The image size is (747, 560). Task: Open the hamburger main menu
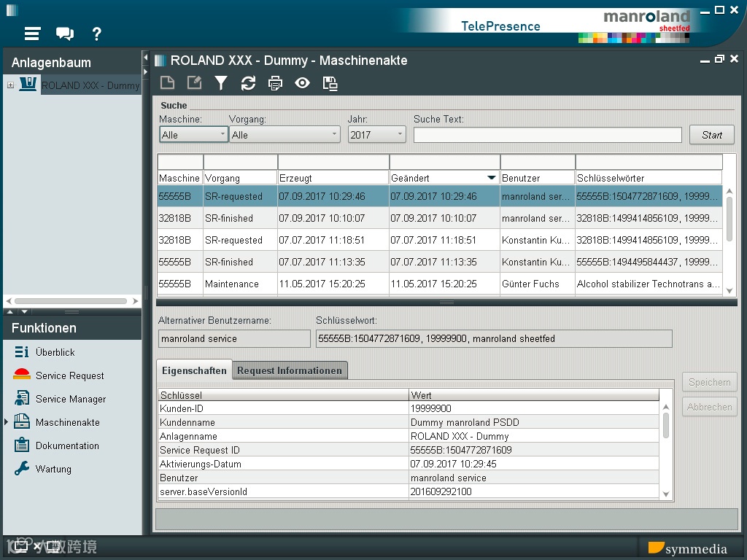[x=32, y=34]
